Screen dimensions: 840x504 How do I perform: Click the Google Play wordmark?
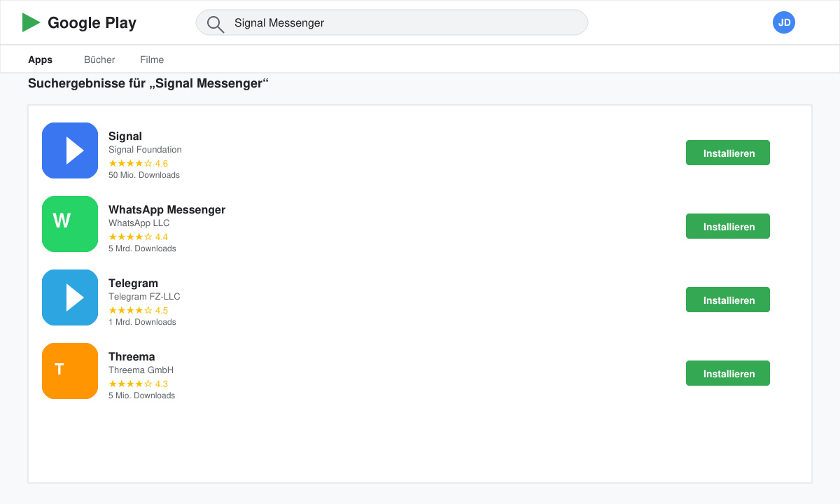[92, 22]
